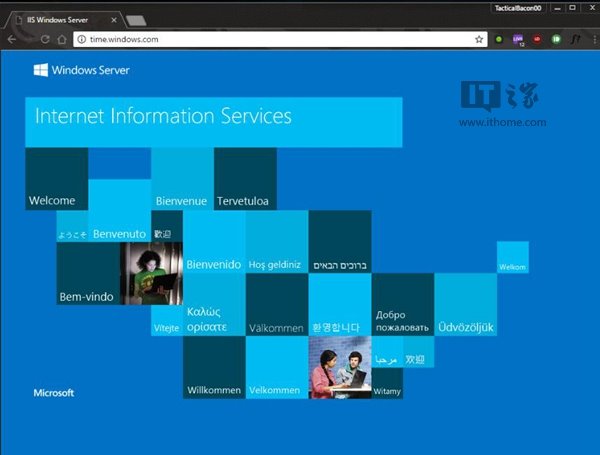The height and width of the screenshot is (455, 600).
Task: Maximize the browser window
Action: [x=572, y=8]
